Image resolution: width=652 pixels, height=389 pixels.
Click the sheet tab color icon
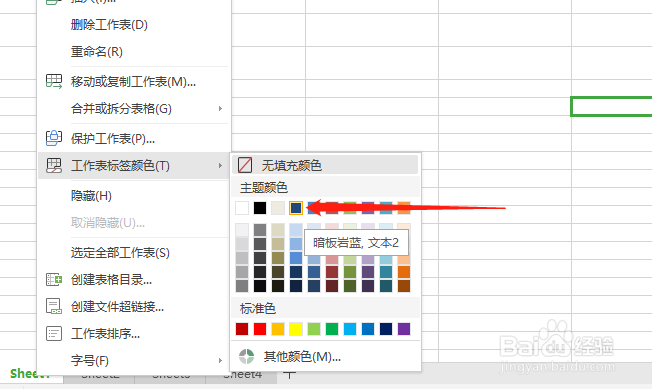tap(54, 165)
